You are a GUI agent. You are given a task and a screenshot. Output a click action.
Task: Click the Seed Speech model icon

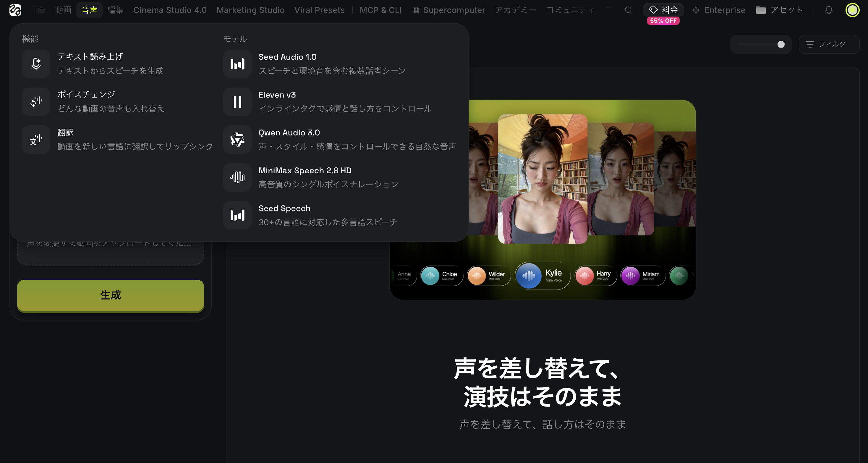(x=237, y=215)
